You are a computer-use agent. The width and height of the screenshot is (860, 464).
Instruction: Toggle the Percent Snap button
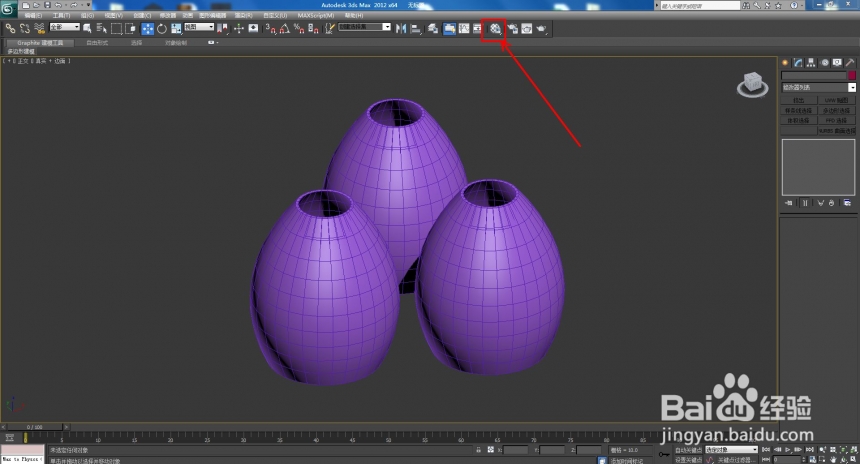pos(299,28)
